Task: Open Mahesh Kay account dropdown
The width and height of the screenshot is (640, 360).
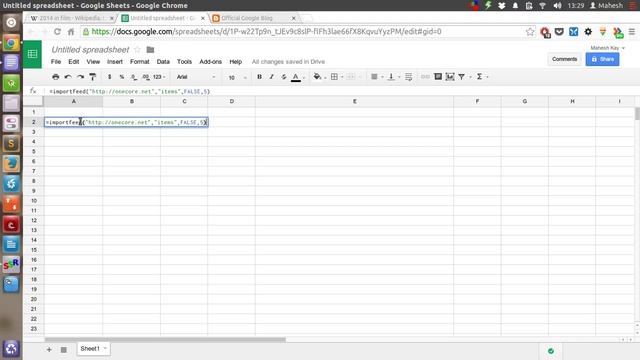Action: [x=607, y=48]
